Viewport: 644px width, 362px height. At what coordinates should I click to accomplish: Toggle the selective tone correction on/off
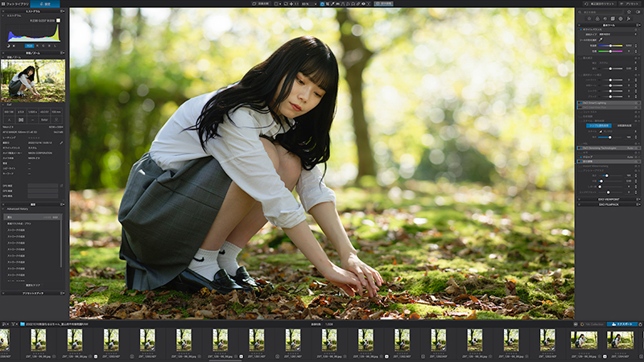pos(580,75)
